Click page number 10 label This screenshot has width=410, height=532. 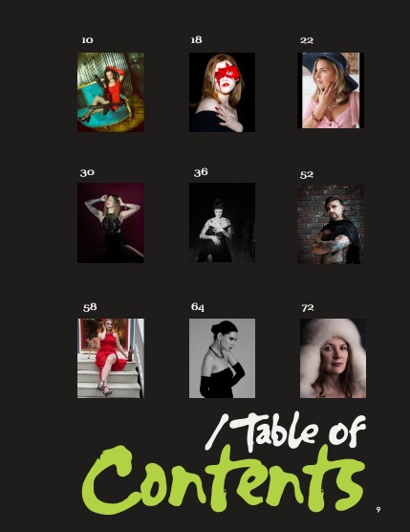point(87,40)
